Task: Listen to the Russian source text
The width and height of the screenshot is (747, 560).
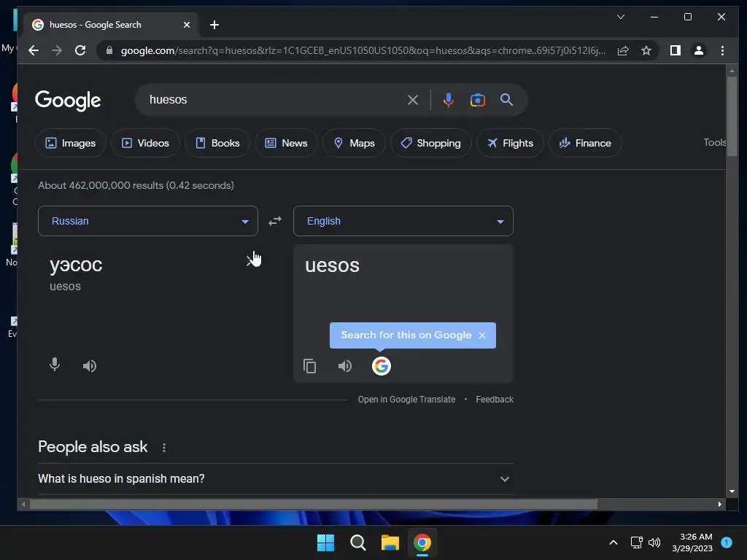Action: pos(90,366)
